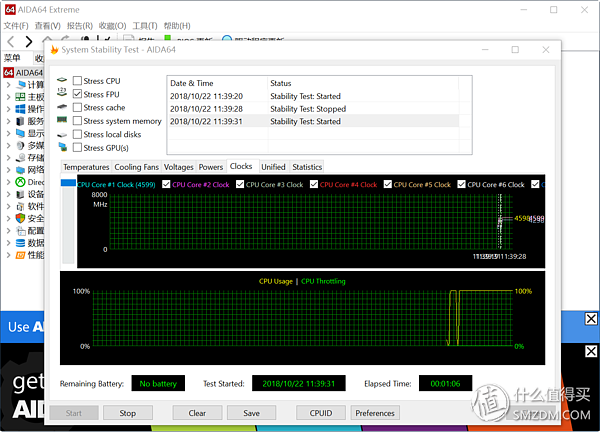
Task: Expand the network tree node arrow
Action: pyautogui.click(x=8, y=170)
